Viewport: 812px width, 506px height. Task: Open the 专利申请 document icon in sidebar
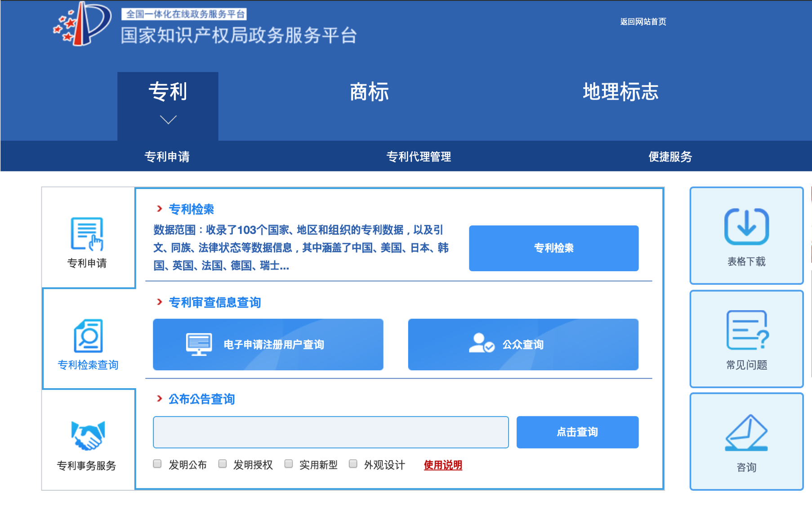coord(87,234)
